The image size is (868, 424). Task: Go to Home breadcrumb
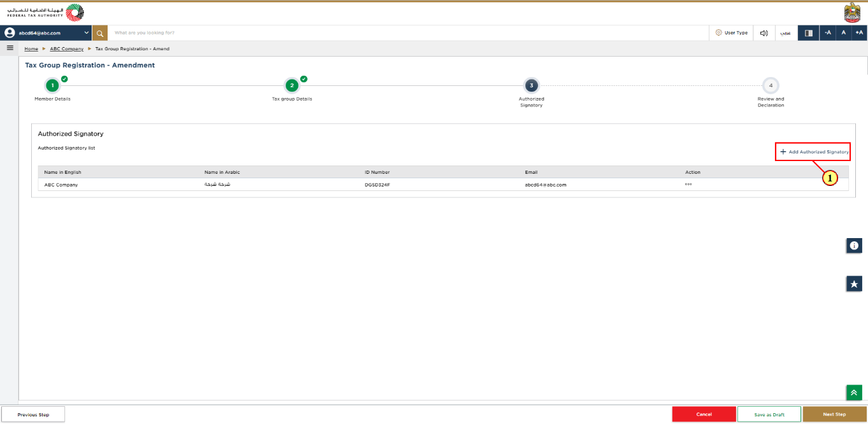coord(31,49)
